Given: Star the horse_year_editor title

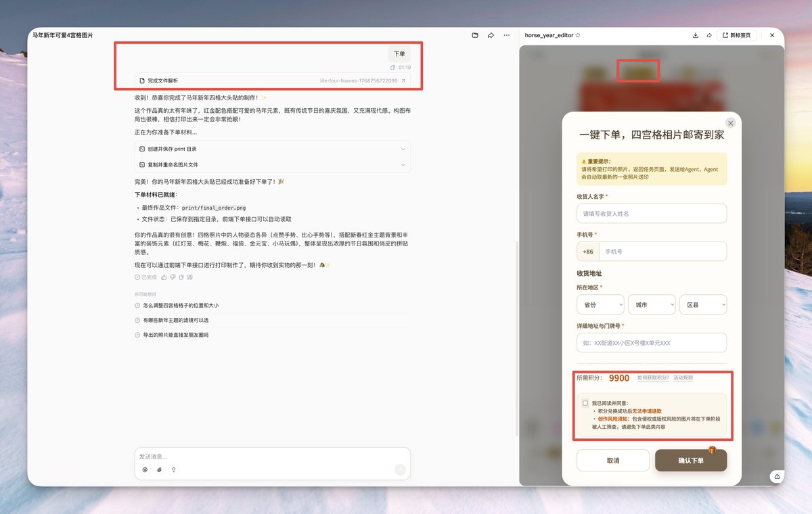Looking at the screenshot, I should point(578,35).
